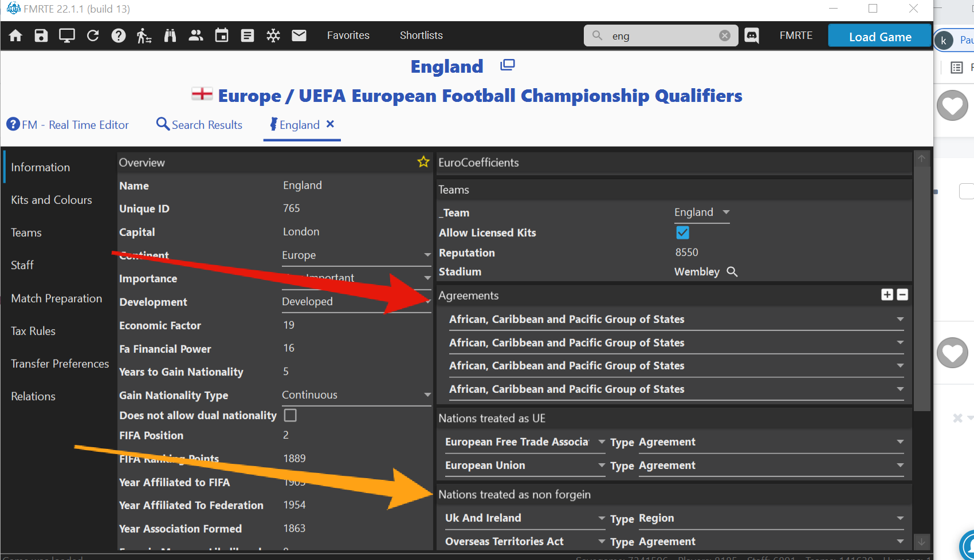Image resolution: width=974 pixels, height=560 pixels.
Task: Click the walking person transfer icon
Action: click(144, 36)
